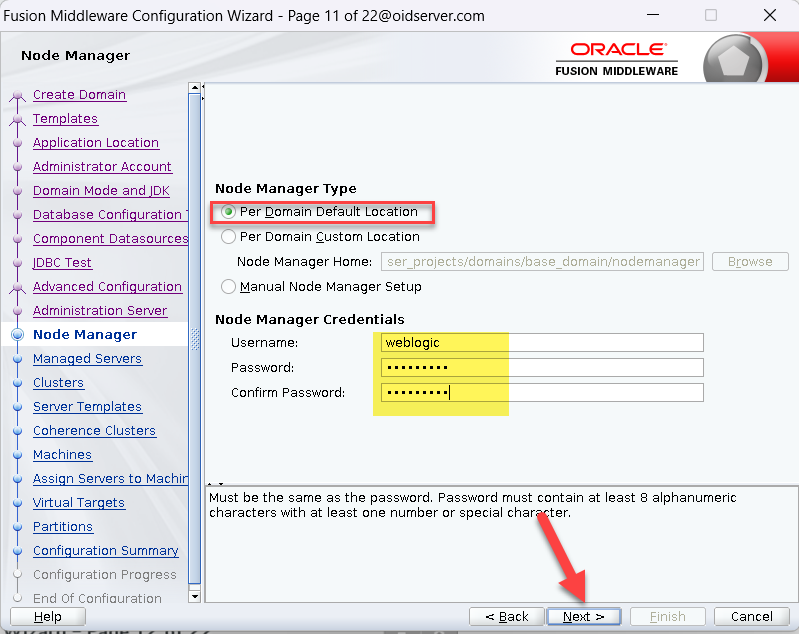Viewport: 799px width, 634px height.
Task: Select Manual Node Manager Setup option
Action: point(229,287)
